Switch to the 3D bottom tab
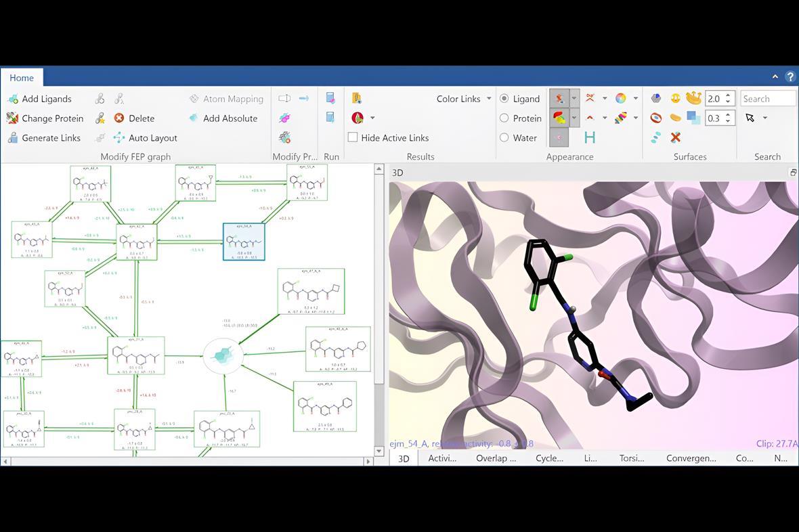Screen dimensions: 799x532 point(404,459)
